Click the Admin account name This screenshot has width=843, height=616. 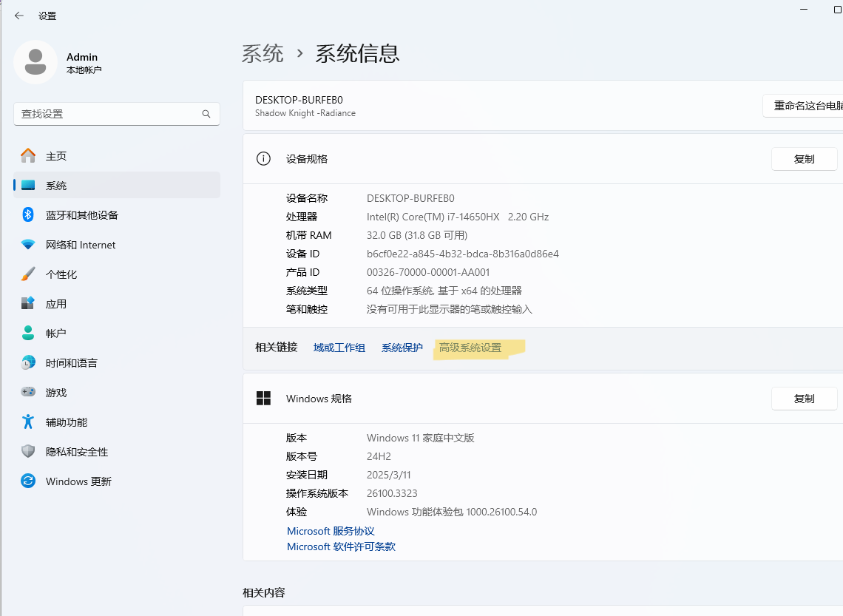pos(82,57)
